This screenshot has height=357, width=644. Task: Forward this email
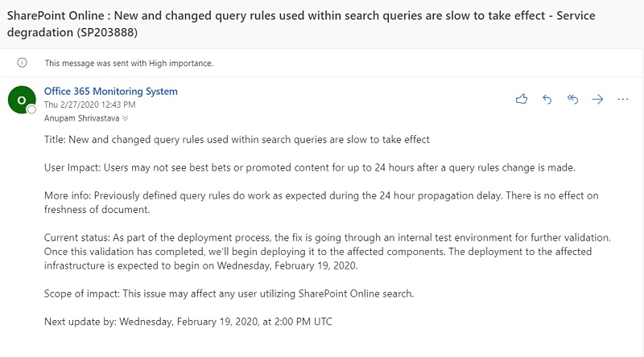click(597, 99)
